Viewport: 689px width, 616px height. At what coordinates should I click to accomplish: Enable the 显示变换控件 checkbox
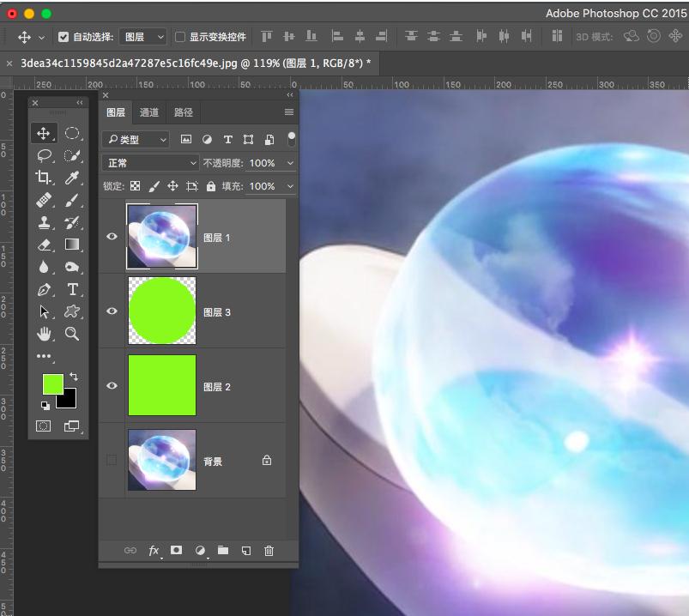coord(180,37)
